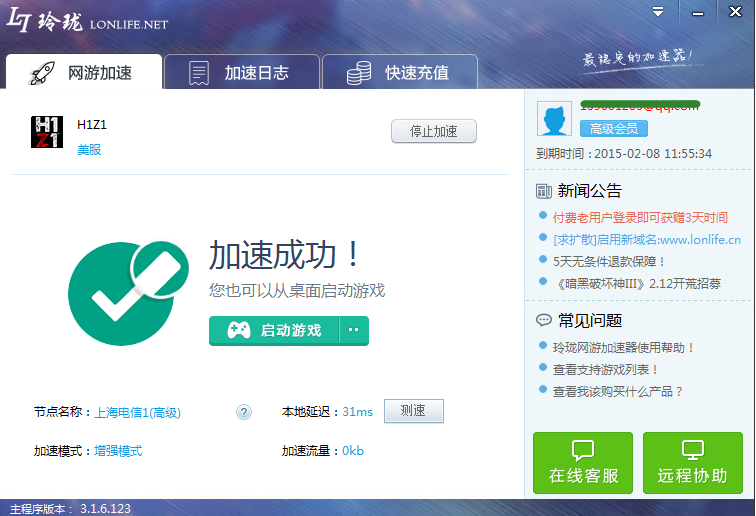
Task: Switch to 网游加速 tab
Action: 83,73
